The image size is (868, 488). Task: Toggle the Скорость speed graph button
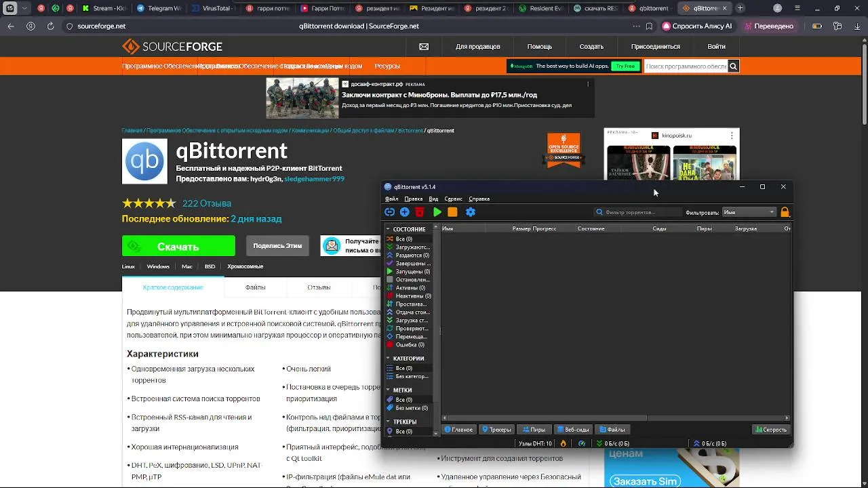coord(771,430)
